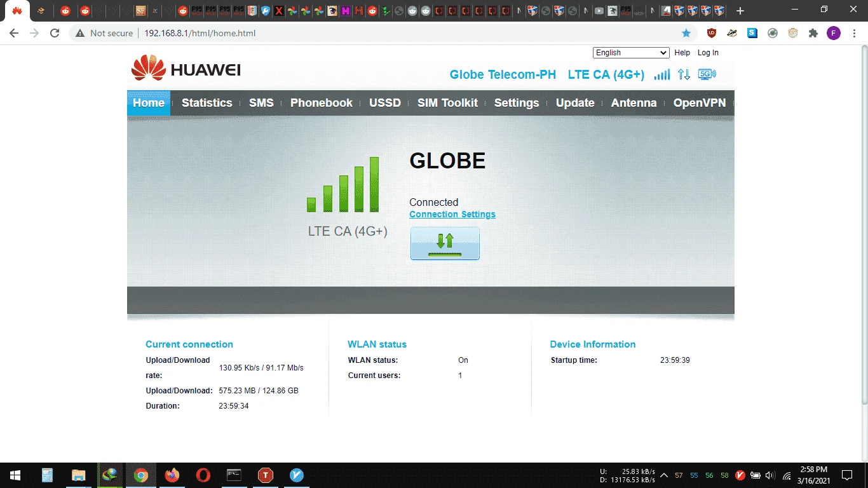Reload the page with the refresh button

pyautogui.click(x=55, y=33)
